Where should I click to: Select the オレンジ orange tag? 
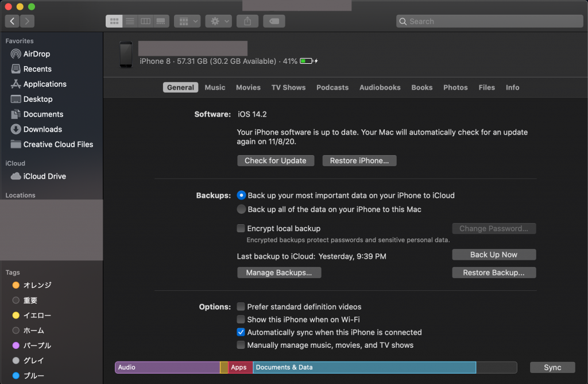click(32, 285)
